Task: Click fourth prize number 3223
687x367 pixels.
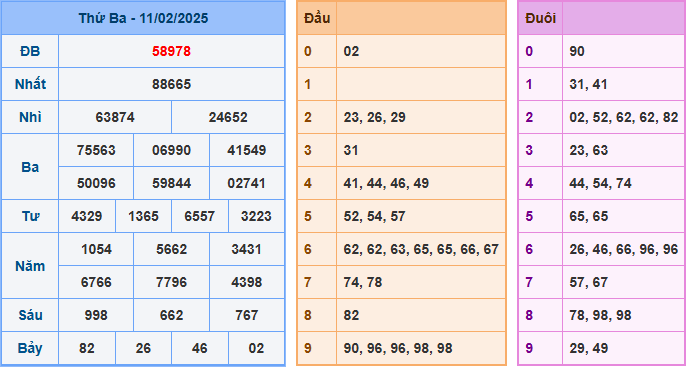Action: [256, 216]
